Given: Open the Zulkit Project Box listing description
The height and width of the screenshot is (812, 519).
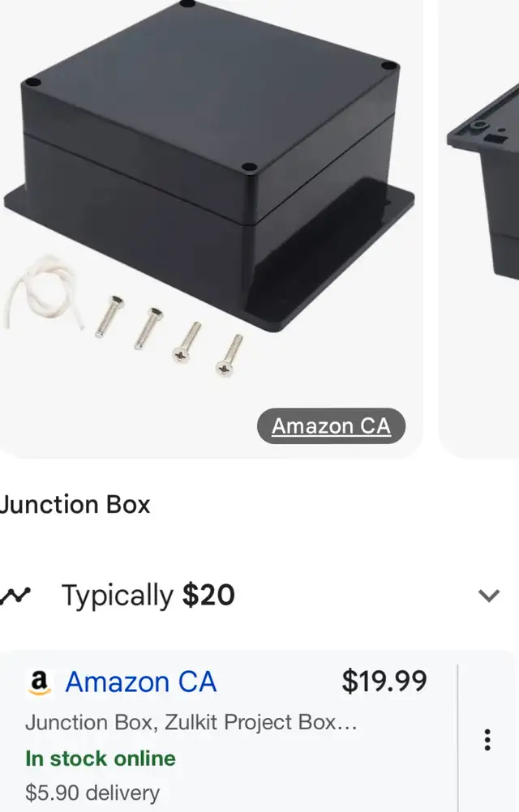Looking at the screenshot, I should pyautogui.click(x=191, y=722).
